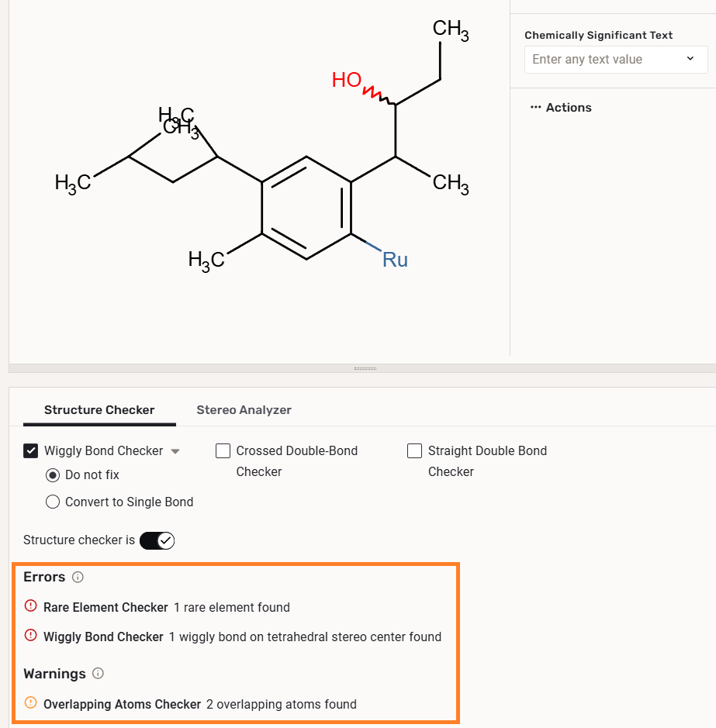Click the red HO group label
716x728 pixels.
click(x=347, y=80)
